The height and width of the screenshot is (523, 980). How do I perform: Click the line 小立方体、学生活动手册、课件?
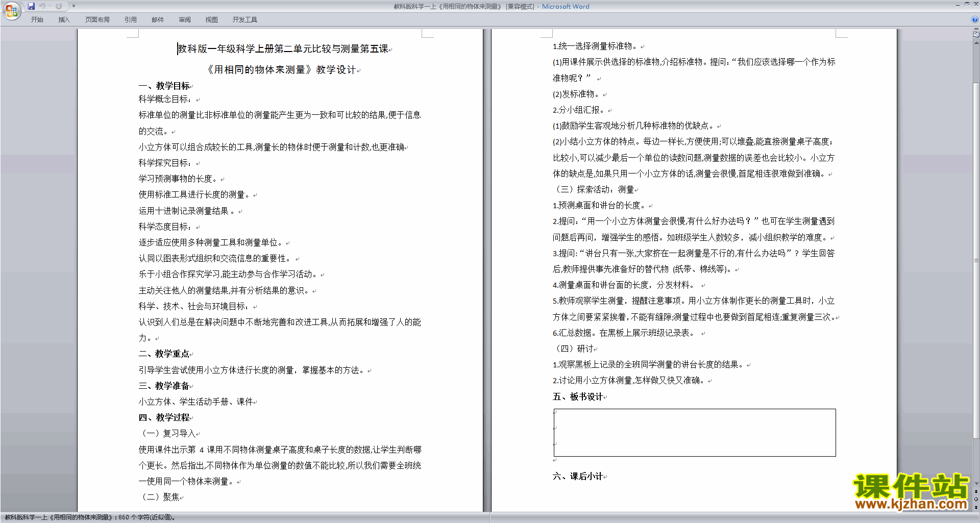pos(196,402)
